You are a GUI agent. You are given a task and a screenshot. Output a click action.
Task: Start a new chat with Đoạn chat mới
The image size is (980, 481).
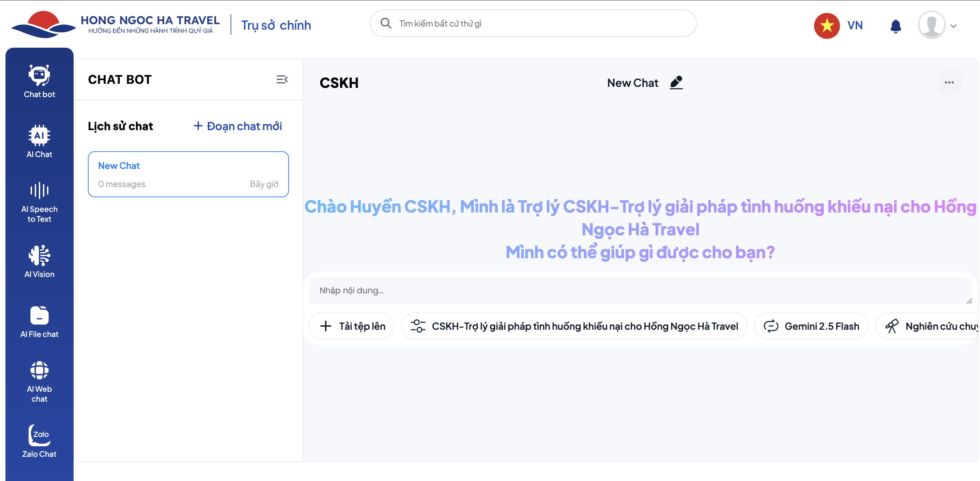click(x=238, y=126)
